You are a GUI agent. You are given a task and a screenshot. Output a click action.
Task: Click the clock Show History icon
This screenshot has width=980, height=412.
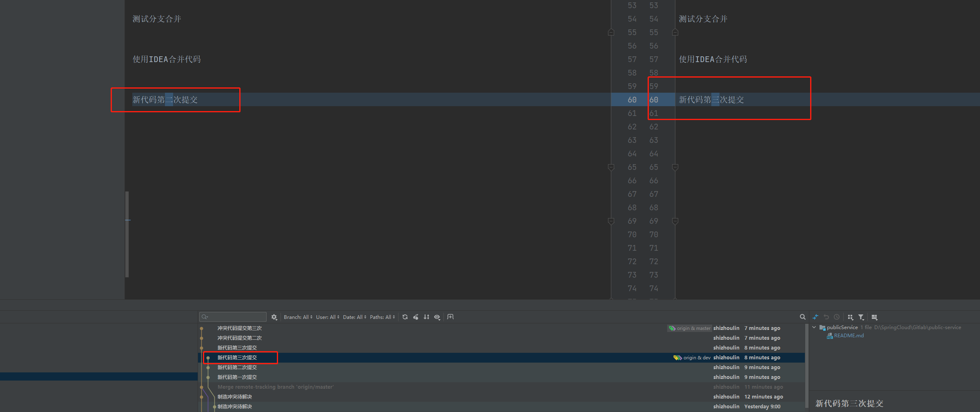pyautogui.click(x=837, y=317)
